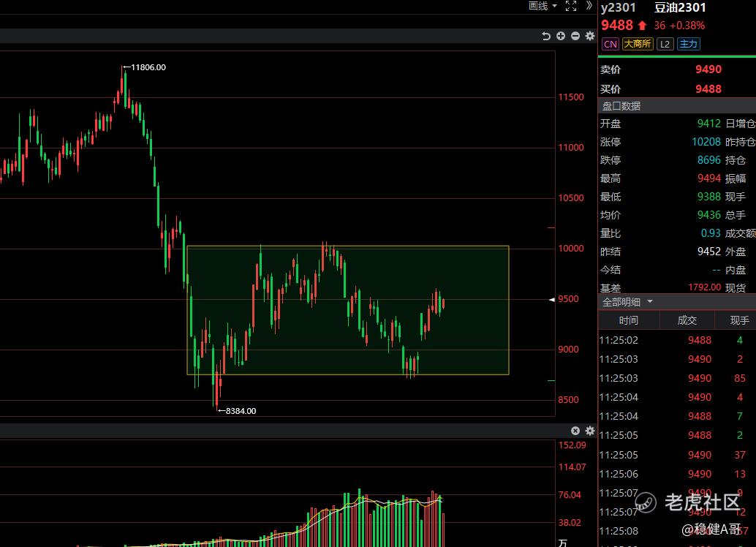Click the current price marker arrow on axis
The width and height of the screenshot is (756, 547).
click(551, 300)
